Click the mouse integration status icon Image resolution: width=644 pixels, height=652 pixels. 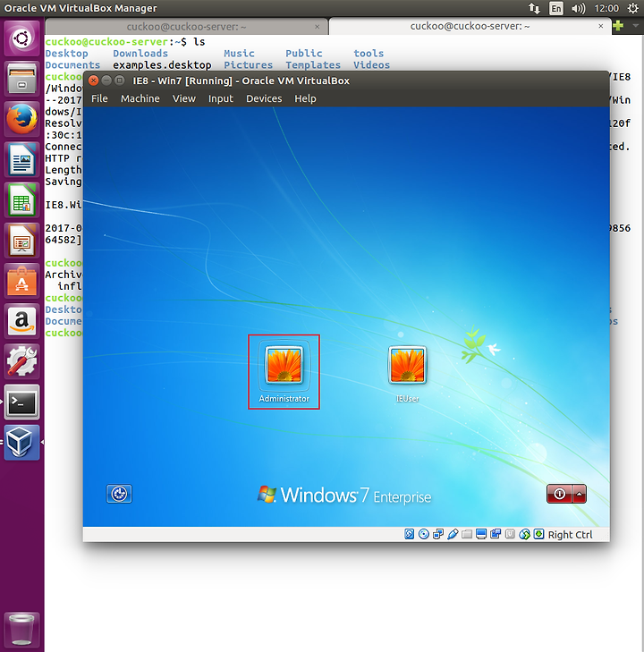tap(524, 534)
